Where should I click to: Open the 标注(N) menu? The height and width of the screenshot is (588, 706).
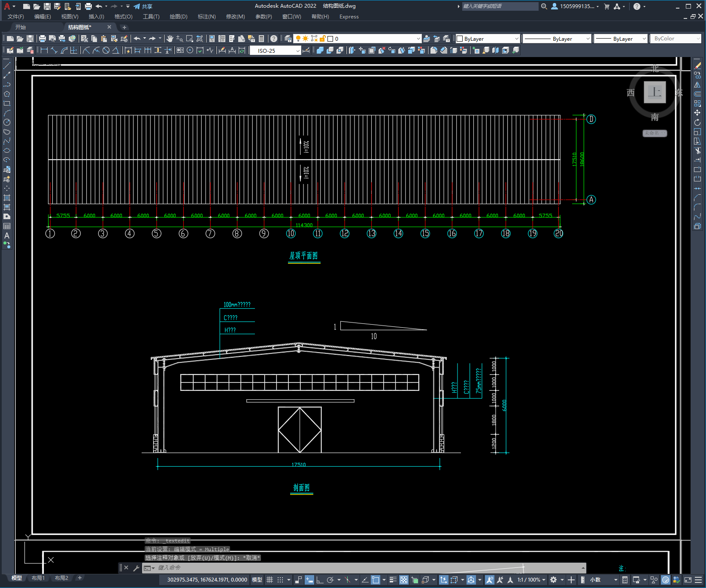[207, 17]
